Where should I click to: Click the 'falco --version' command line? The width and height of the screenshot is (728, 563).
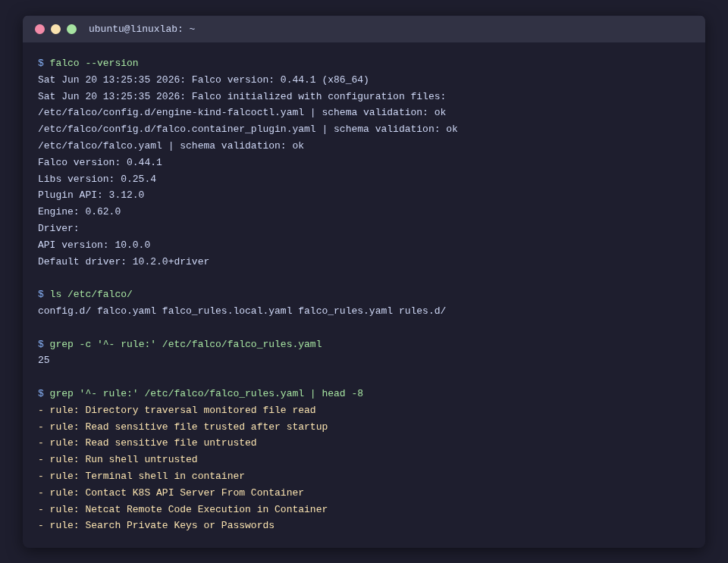88,63
